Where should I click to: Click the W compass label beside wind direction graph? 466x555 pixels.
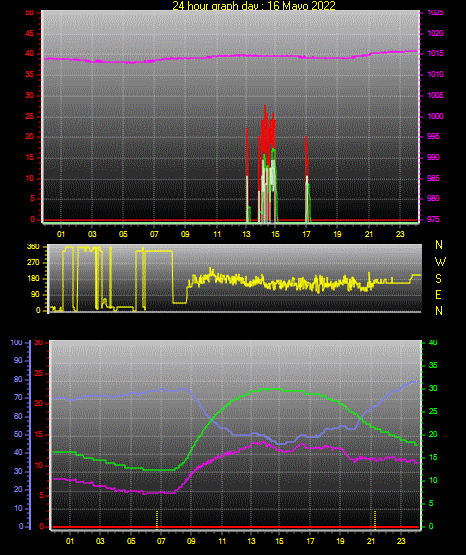click(x=440, y=262)
